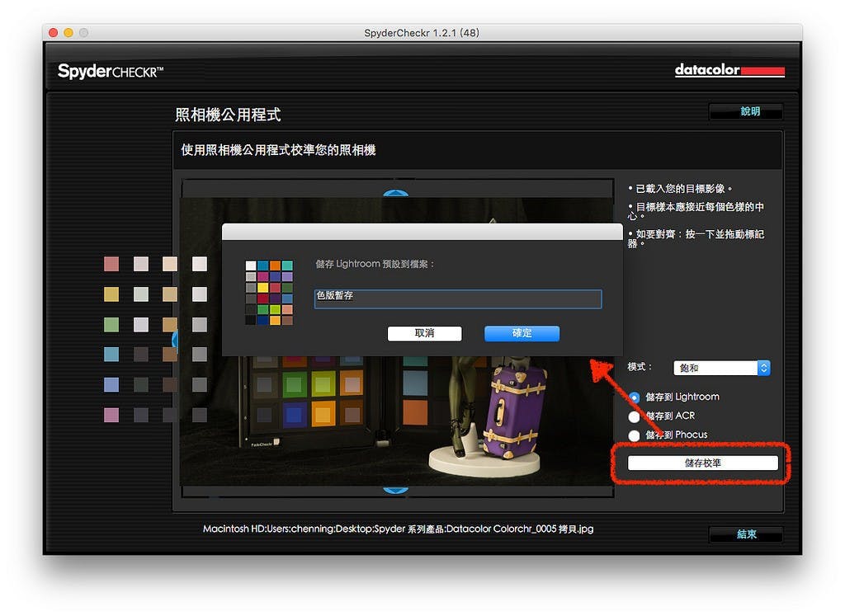Click the Lightroom preset name input field
The width and height of the screenshot is (845, 616).
pos(457,299)
